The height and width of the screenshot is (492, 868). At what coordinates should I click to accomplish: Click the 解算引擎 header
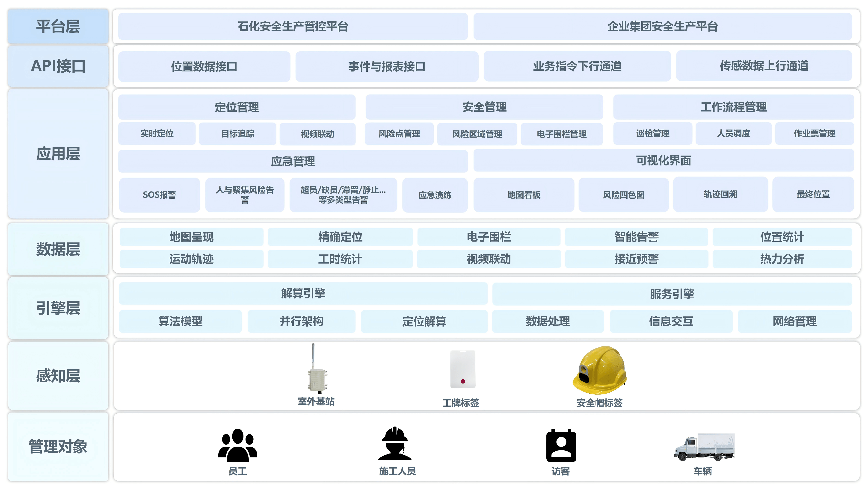303,293
